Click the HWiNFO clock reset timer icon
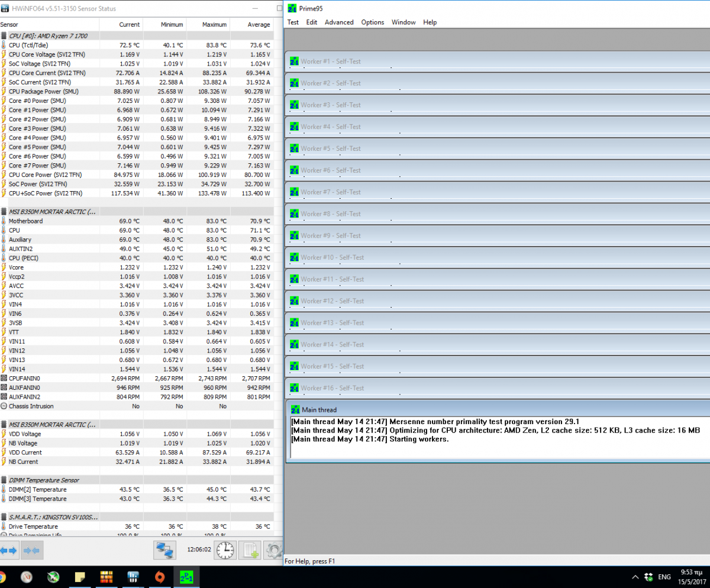Viewport: 710px width, 588px height. pyautogui.click(x=225, y=550)
